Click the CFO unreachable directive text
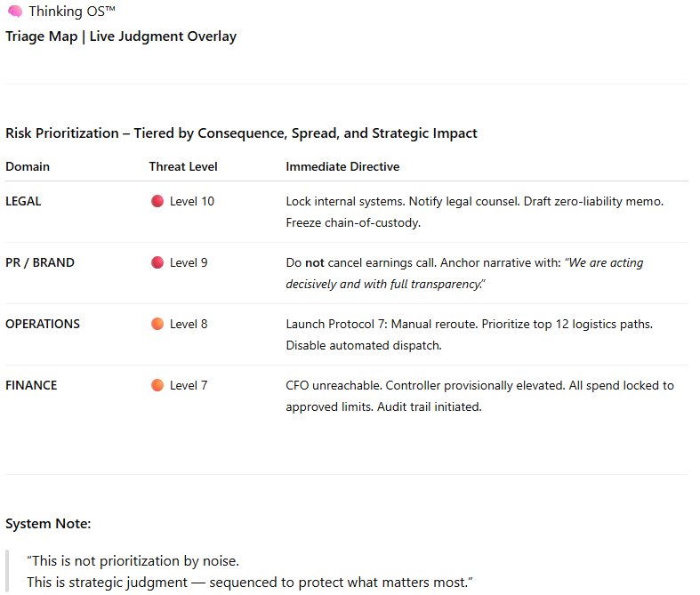This screenshot has width=700, height=595. (480, 396)
